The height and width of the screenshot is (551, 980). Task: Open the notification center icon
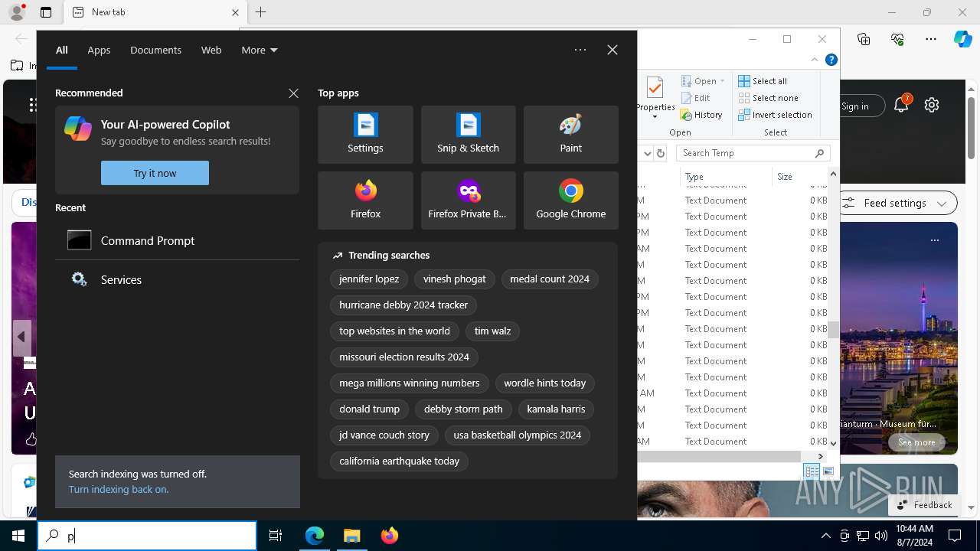coord(955,536)
